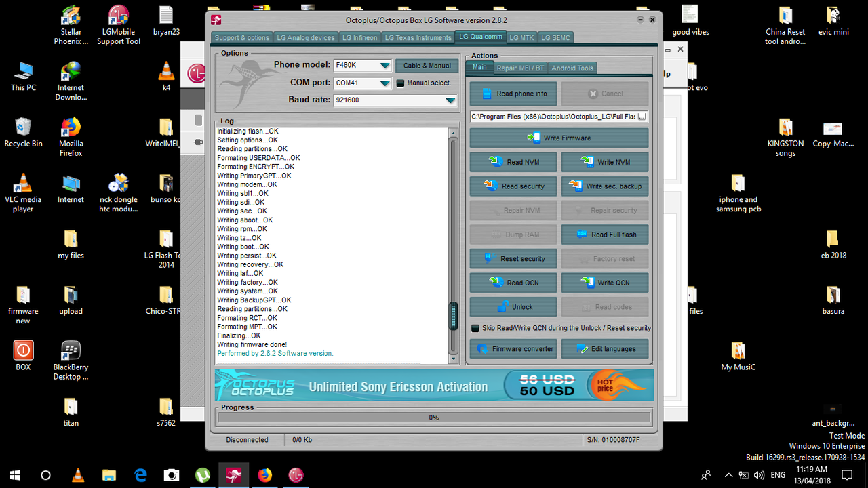Click the Unlock button
Viewport: 868px width, 488px height.
tap(513, 307)
